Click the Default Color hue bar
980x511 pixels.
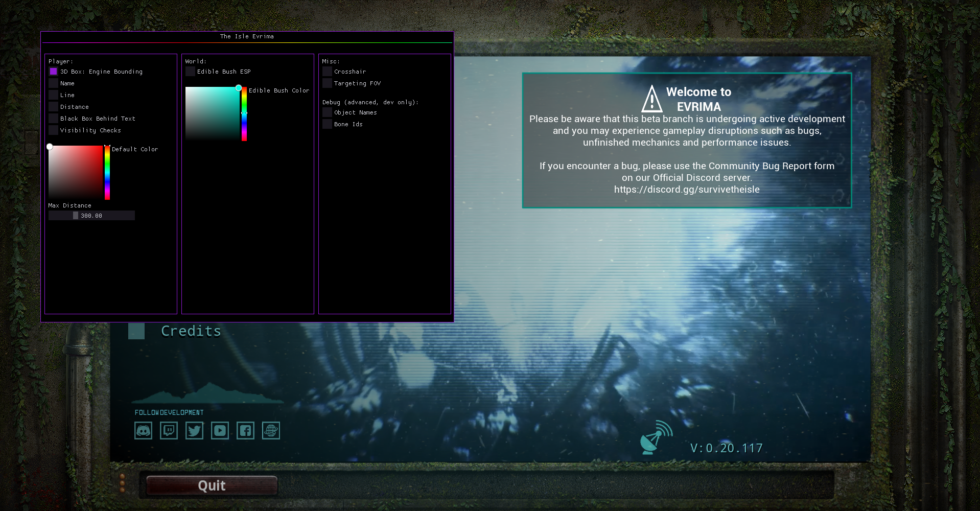pos(107,172)
